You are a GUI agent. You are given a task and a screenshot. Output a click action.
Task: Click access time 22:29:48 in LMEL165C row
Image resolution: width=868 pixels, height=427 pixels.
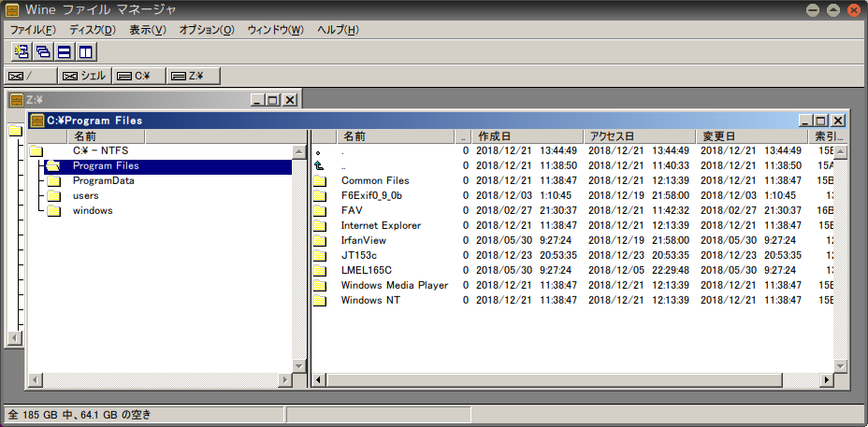click(671, 270)
